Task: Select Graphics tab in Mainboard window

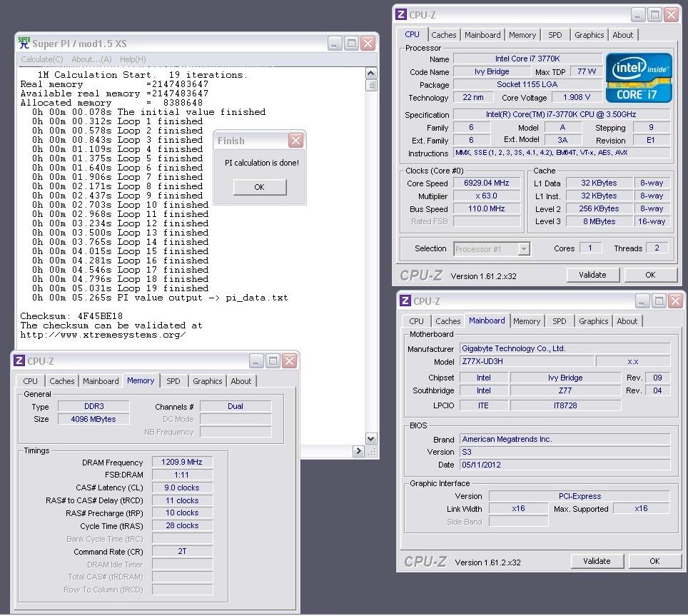Action: [x=593, y=321]
